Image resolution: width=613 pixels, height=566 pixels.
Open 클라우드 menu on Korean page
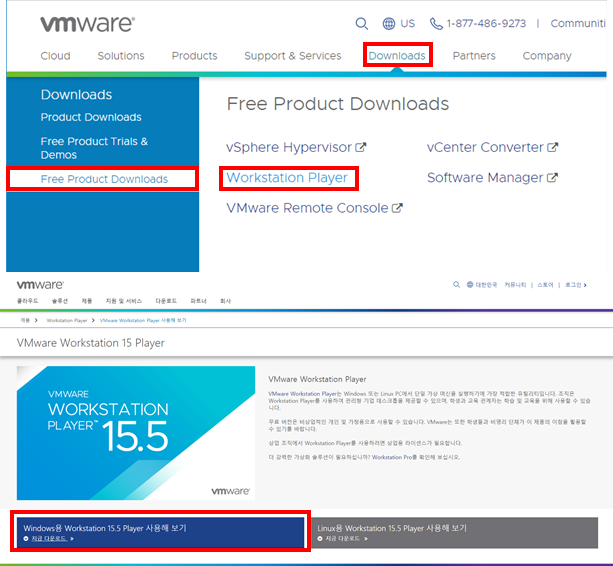click(27, 301)
